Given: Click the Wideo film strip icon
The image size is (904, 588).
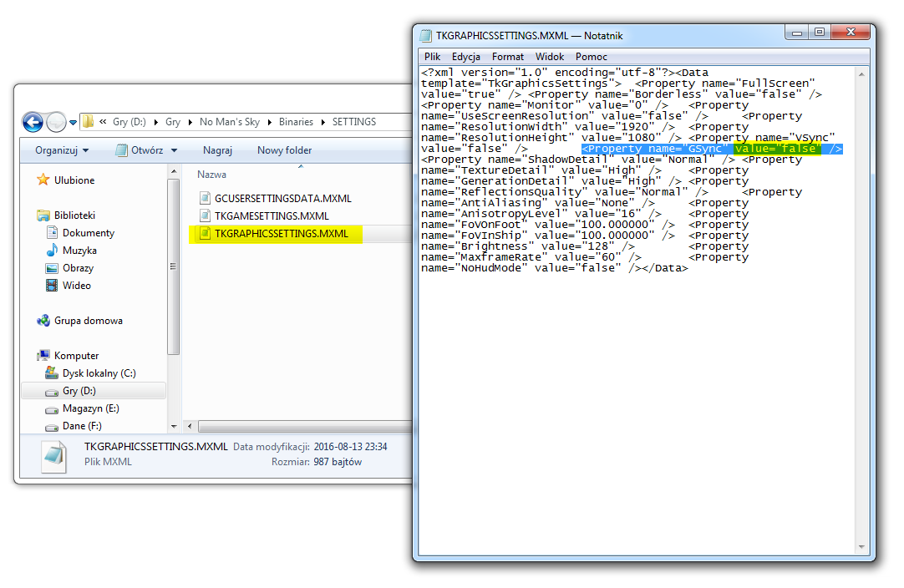Looking at the screenshot, I should tap(52, 286).
